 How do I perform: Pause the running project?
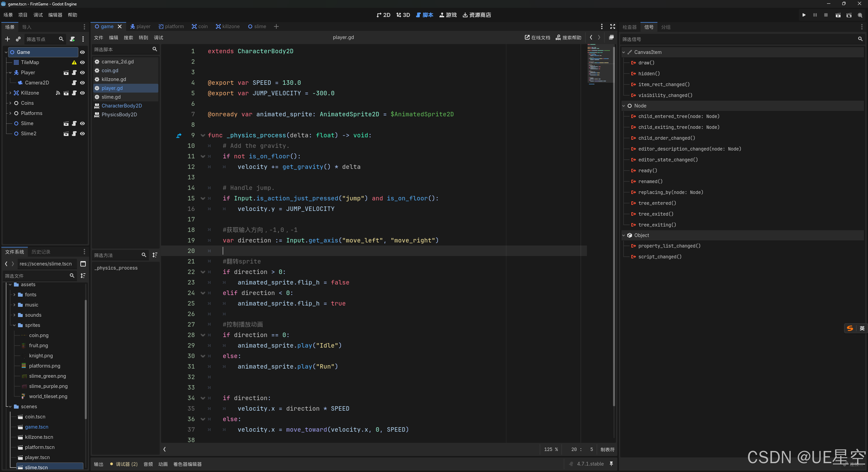pyautogui.click(x=815, y=15)
